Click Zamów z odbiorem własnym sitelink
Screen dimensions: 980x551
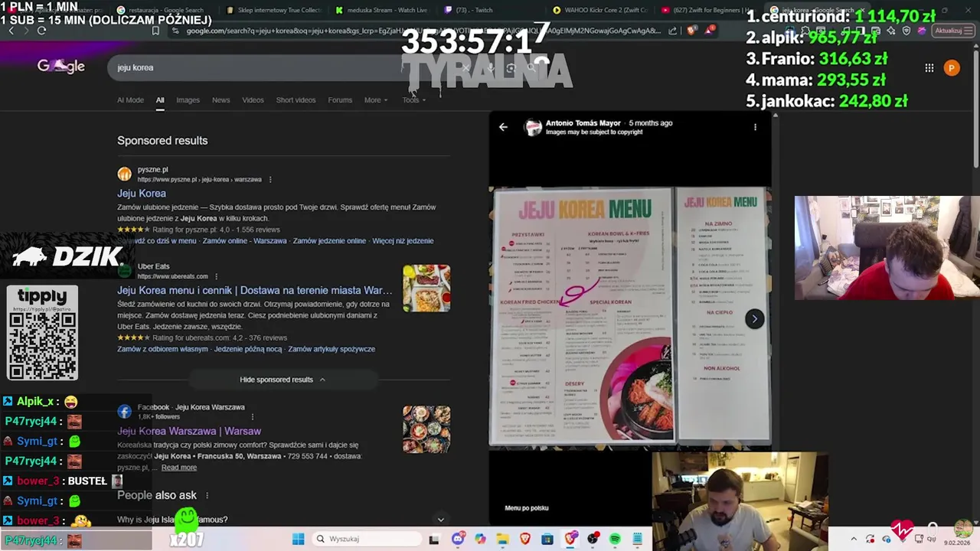[x=162, y=349]
